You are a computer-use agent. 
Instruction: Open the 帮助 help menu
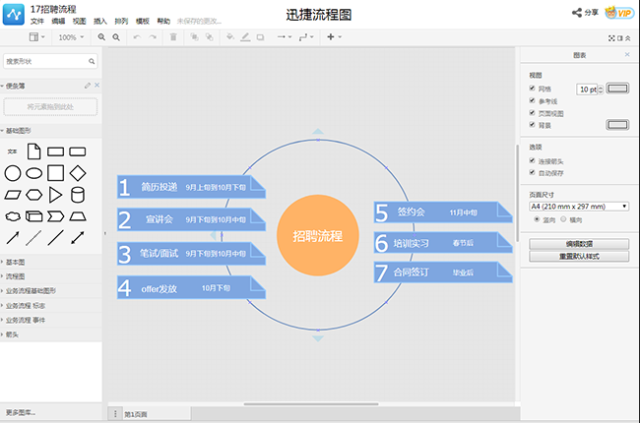[x=163, y=21]
